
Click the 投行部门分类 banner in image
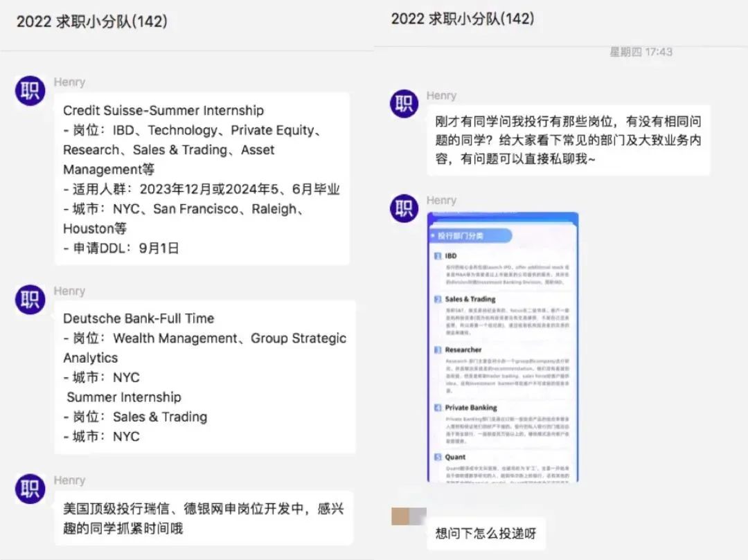pyautogui.click(x=471, y=236)
